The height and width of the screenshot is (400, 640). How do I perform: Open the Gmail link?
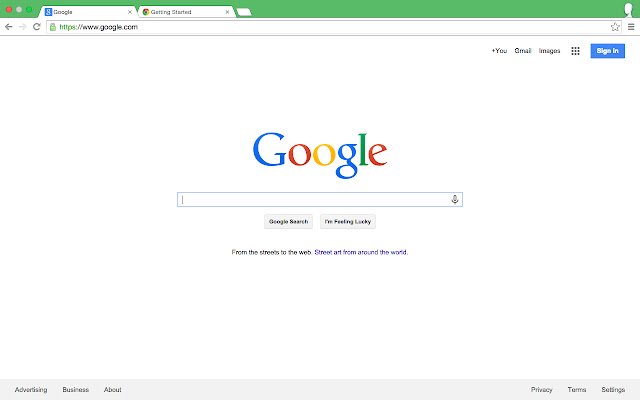pos(523,51)
